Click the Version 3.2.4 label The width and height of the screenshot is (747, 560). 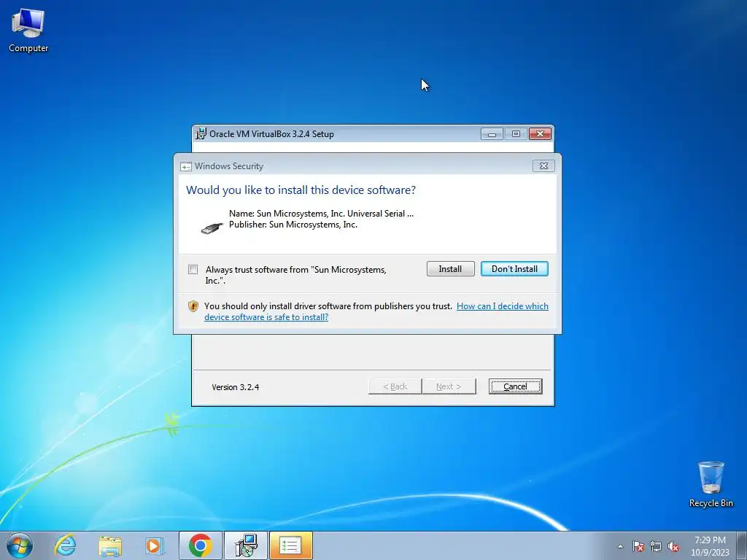[x=236, y=387]
